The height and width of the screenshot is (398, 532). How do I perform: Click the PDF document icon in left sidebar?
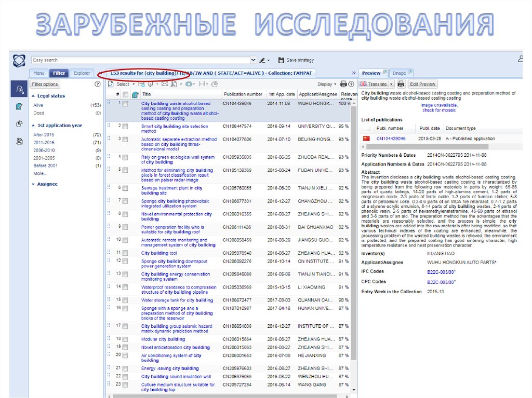point(19,141)
